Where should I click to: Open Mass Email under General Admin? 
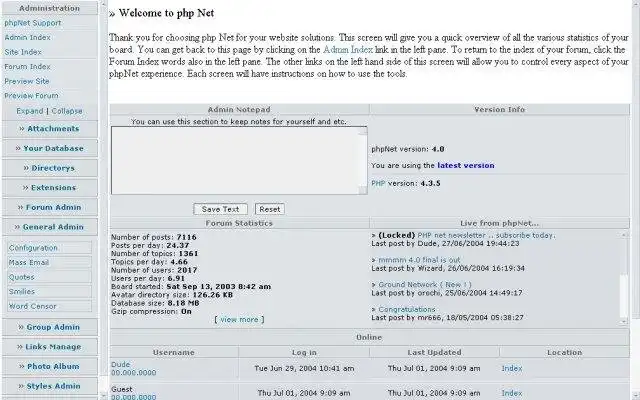tap(49, 262)
